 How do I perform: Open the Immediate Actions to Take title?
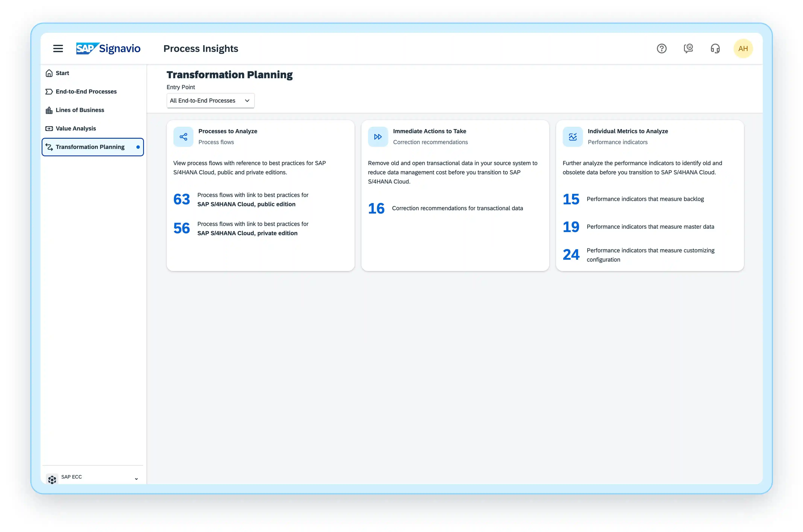point(429,131)
